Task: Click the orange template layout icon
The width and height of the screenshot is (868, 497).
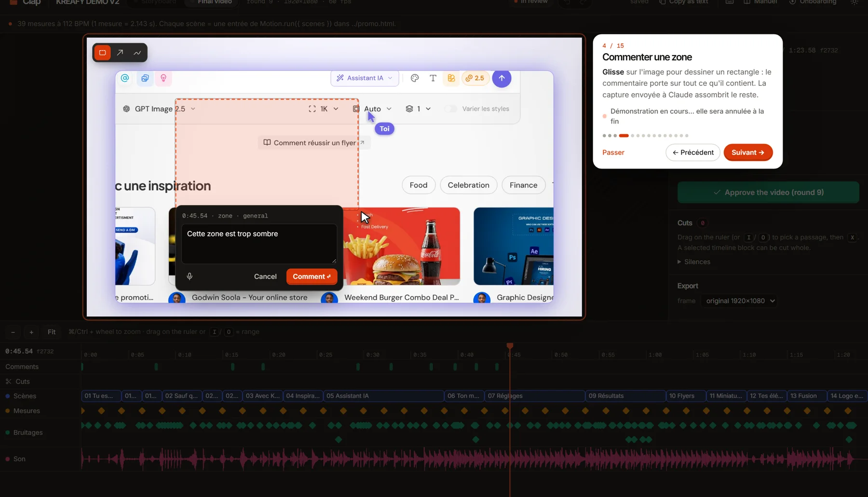Action: pos(451,78)
